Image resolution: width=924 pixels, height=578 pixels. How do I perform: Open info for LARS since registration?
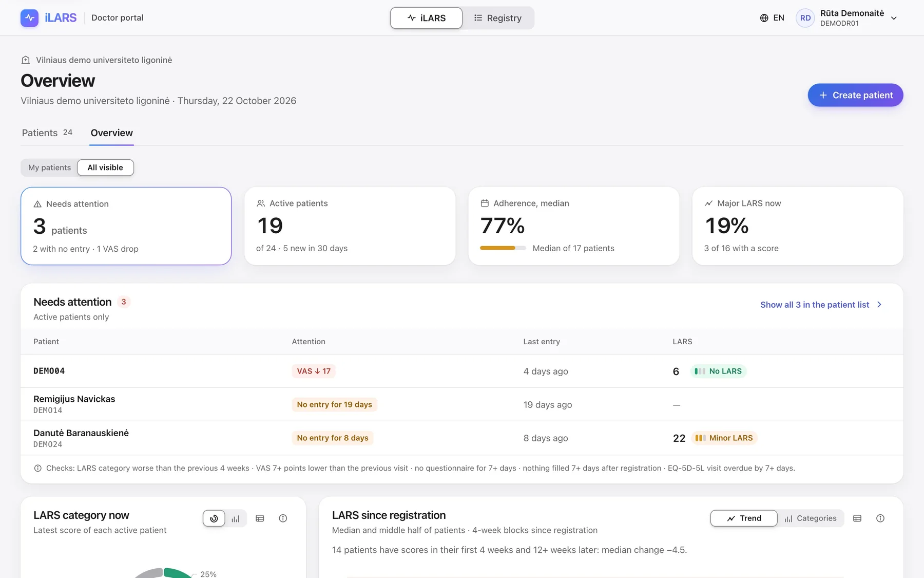[880, 518]
